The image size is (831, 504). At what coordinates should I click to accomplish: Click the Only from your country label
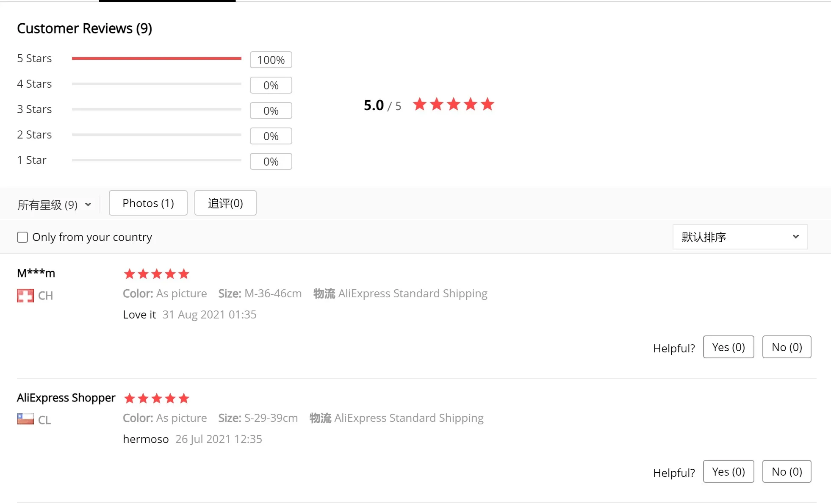[x=92, y=237]
